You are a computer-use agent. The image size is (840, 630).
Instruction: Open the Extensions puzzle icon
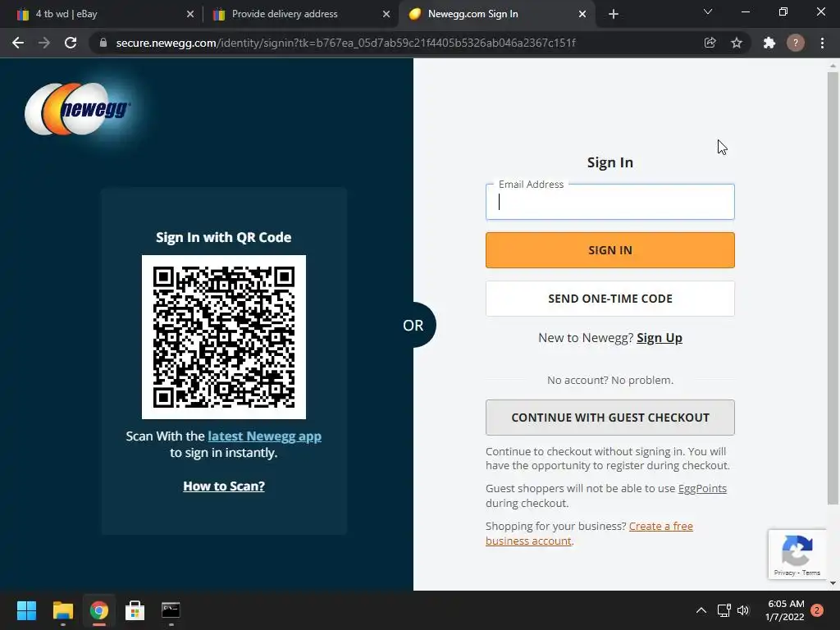coord(769,43)
